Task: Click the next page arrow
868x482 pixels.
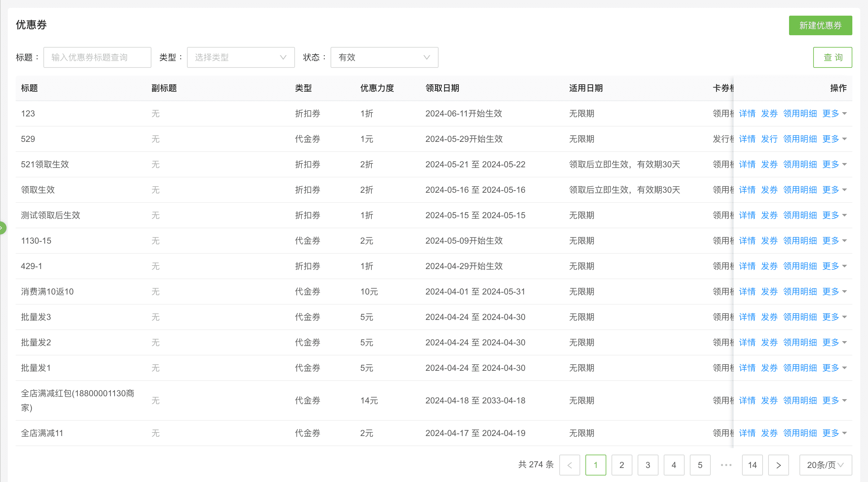Action: 778,465
